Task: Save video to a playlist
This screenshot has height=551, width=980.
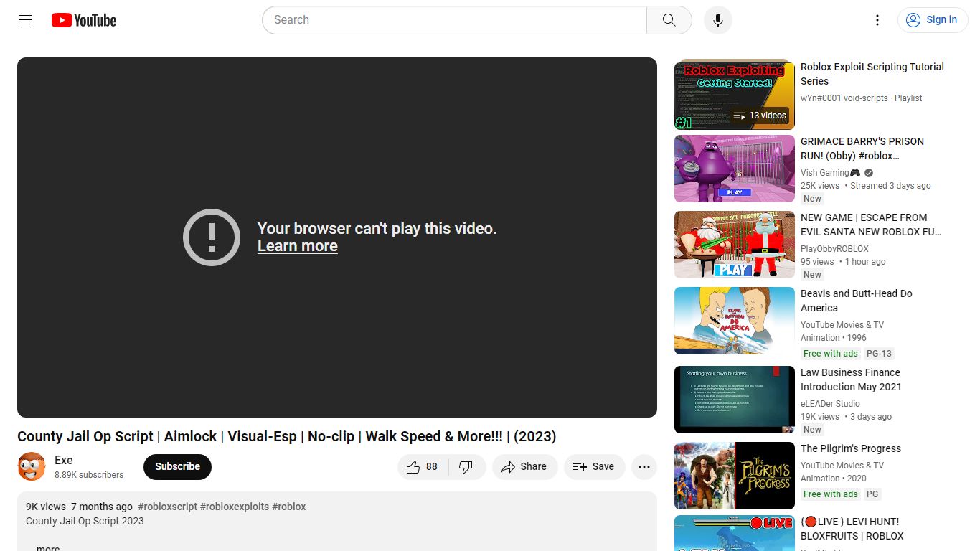Action: point(594,467)
